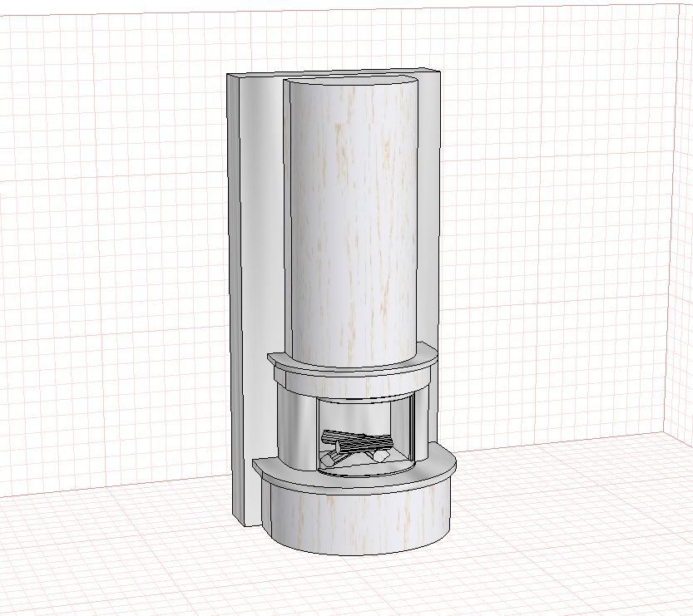Click the firewood logs inside the firebox
Image resolution: width=693 pixels, height=616 pixels.
point(357,447)
